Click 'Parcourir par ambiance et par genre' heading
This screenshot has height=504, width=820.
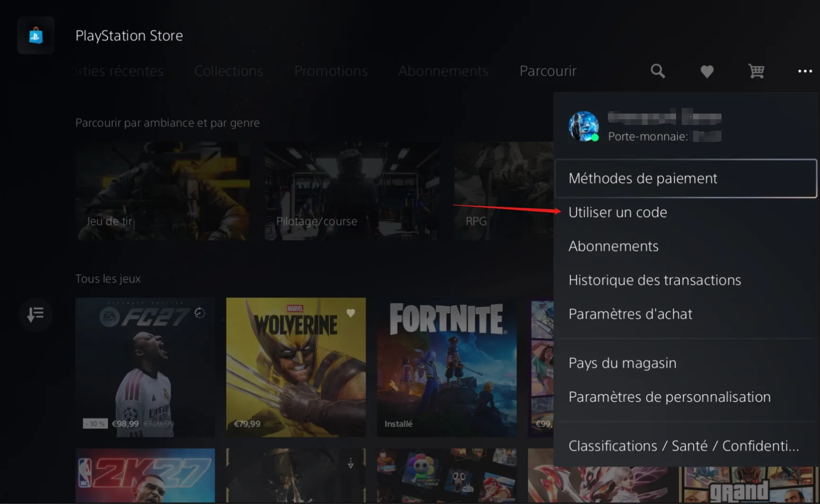tap(168, 123)
